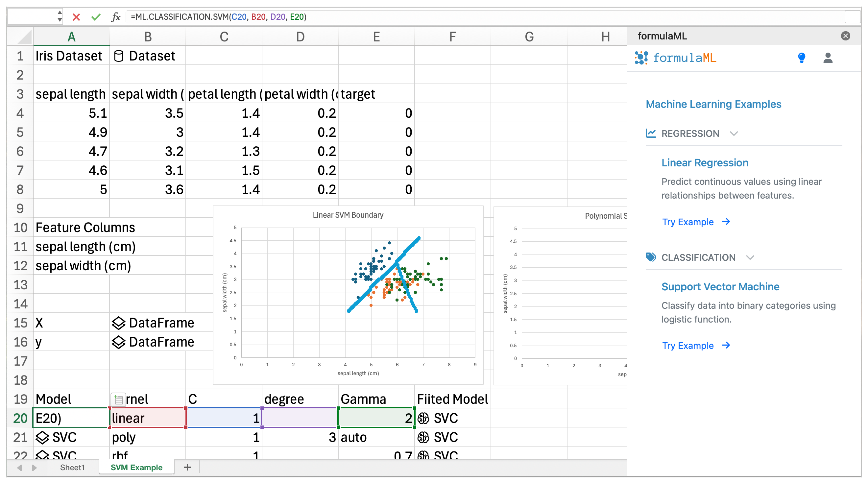
Task: Collapse the REGRESSION section chevron
Action: click(x=734, y=134)
